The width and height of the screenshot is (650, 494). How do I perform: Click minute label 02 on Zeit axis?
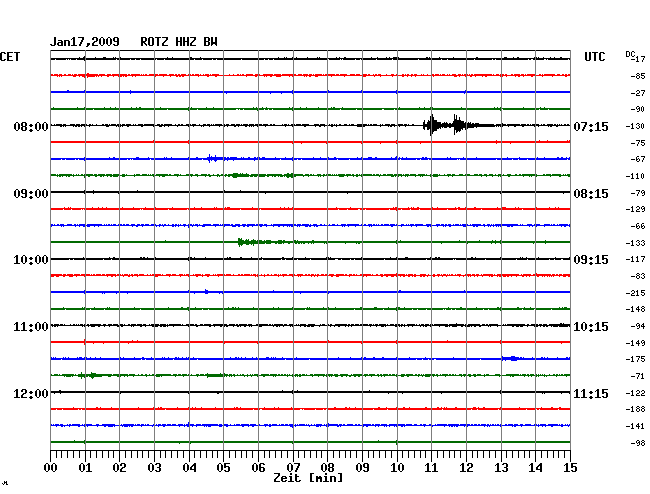click(x=119, y=468)
